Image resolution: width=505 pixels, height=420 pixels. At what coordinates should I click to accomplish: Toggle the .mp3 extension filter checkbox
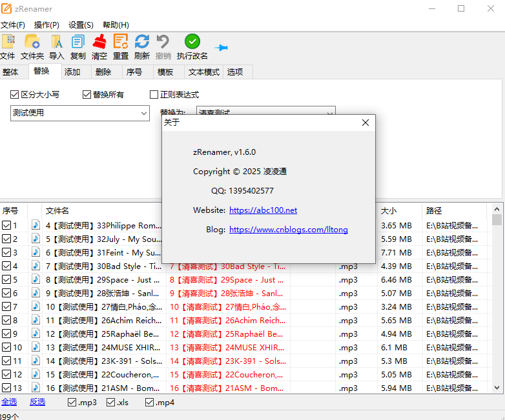[x=72, y=403]
